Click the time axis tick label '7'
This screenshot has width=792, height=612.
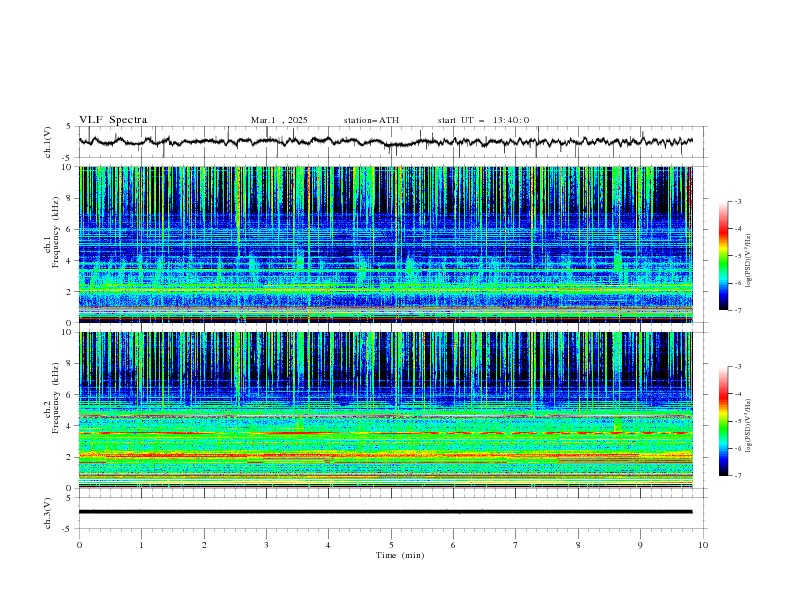(516, 545)
